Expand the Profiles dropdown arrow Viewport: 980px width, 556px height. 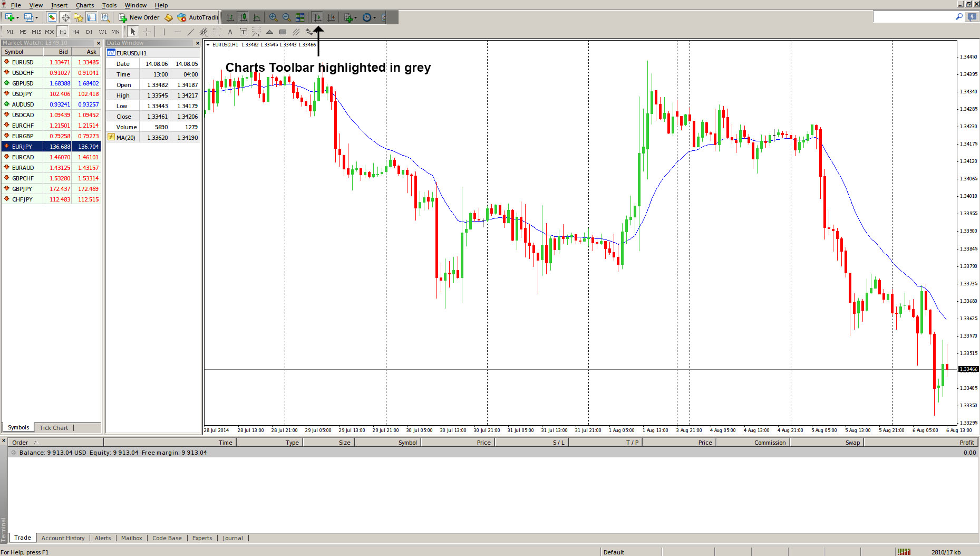click(x=36, y=17)
